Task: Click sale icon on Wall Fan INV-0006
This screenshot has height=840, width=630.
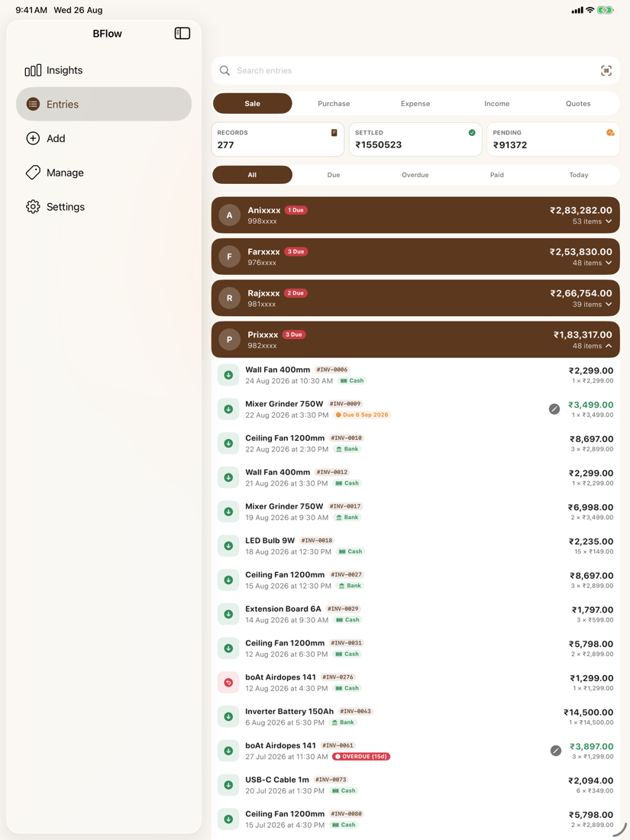Action: pyautogui.click(x=228, y=375)
